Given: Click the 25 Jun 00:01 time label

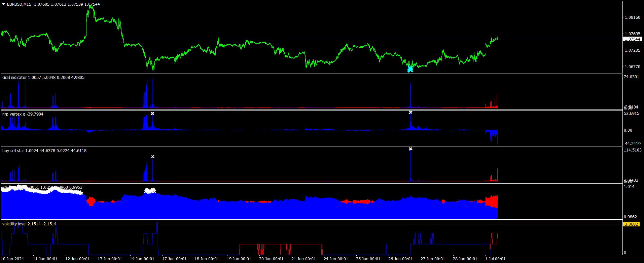Looking at the screenshot, I should point(368,259).
